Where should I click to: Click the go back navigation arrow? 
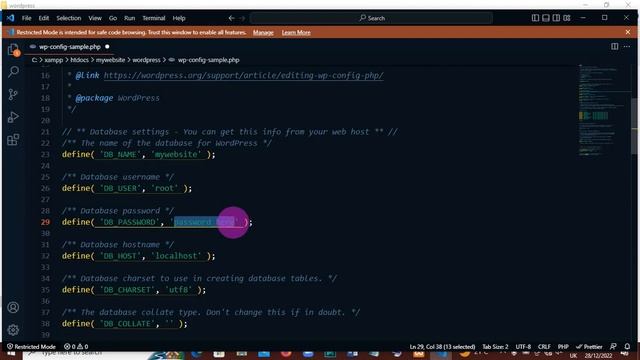(231, 18)
